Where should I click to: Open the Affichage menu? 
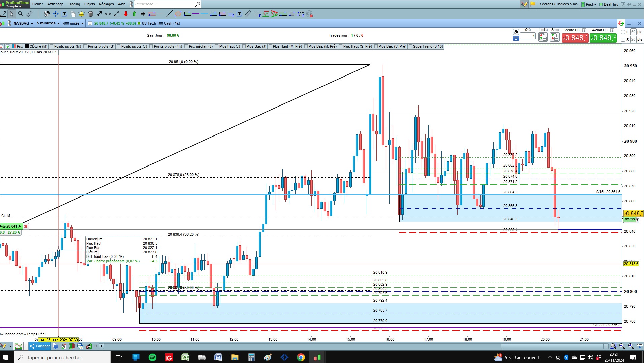point(56,4)
